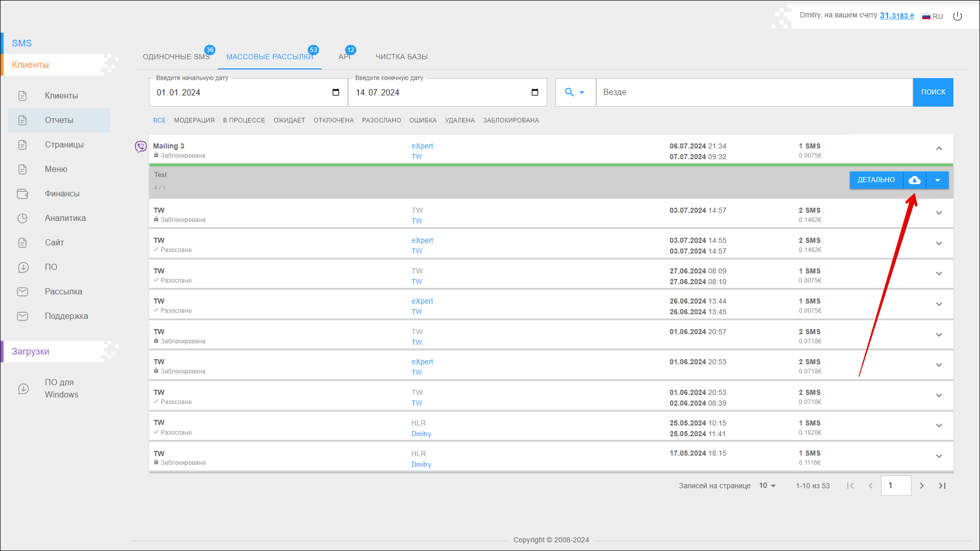Screen dimensions: 980x551
Task: Click the power logout icon
Action: tap(958, 16)
